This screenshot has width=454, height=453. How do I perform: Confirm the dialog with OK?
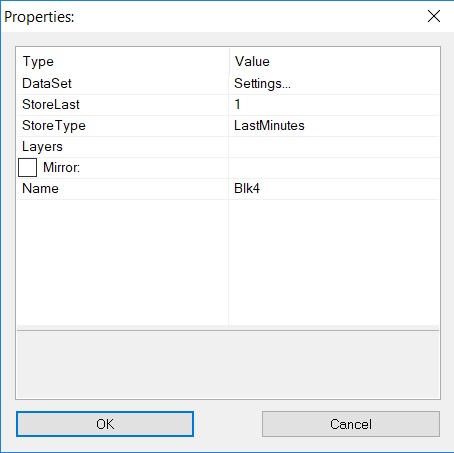pos(105,424)
